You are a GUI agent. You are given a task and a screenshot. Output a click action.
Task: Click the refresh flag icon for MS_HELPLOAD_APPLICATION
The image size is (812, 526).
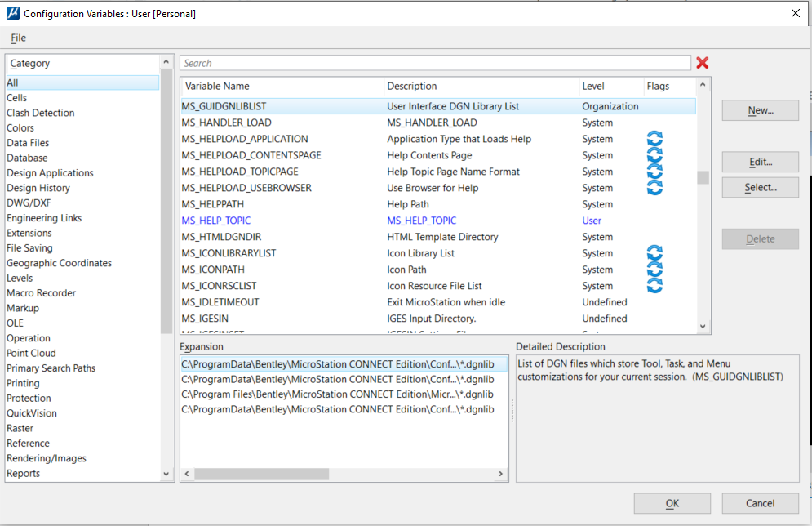[x=654, y=139]
